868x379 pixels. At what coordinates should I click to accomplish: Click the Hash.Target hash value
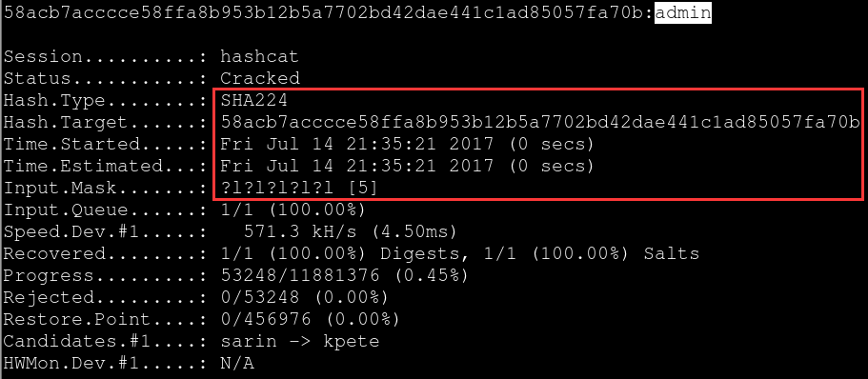click(x=539, y=122)
